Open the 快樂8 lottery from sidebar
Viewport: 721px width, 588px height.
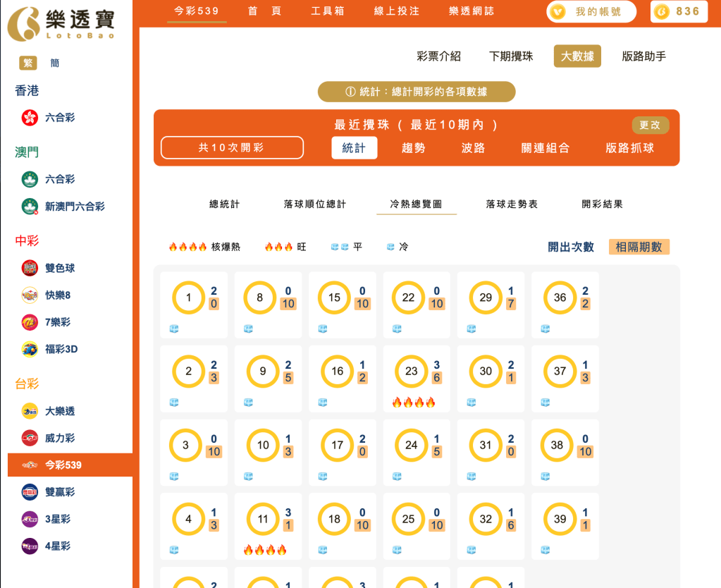pos(29,295)
